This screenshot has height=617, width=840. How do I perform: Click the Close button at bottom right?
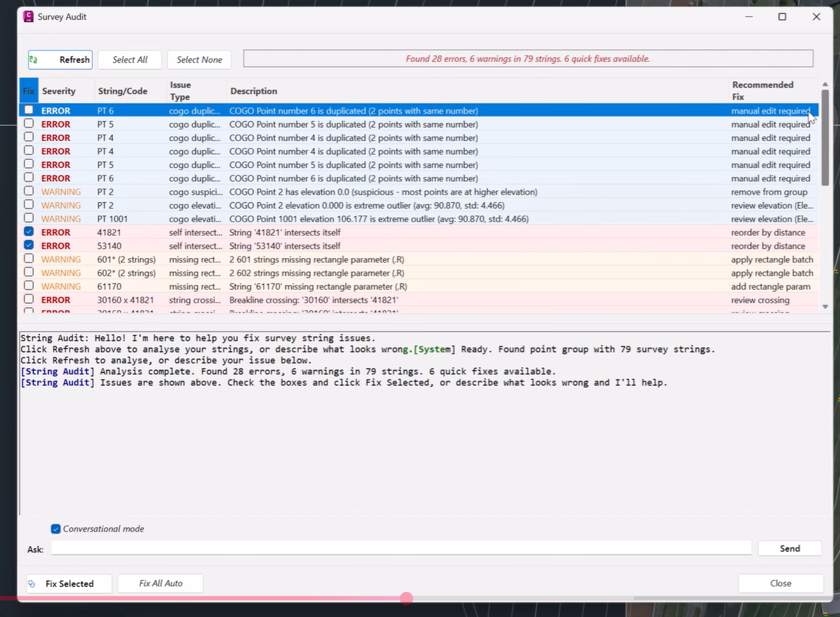coord(780,583)
